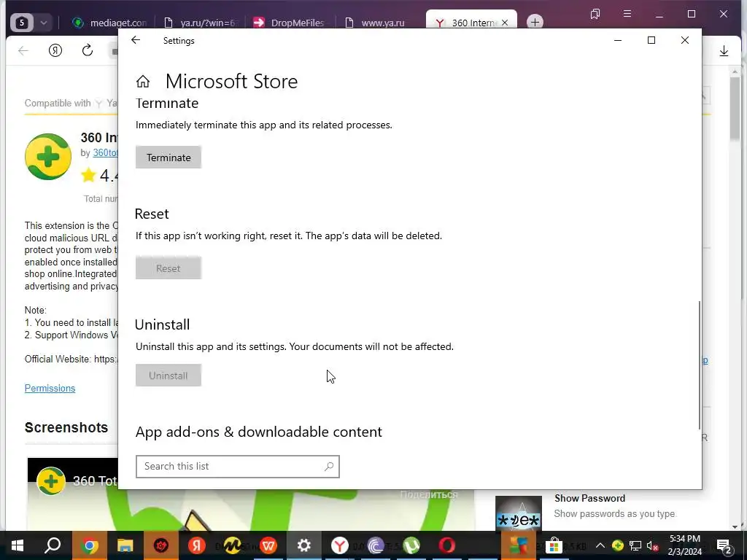
Task: Open WPS Office from the taskbar
Action: click(x=268, y=545)
